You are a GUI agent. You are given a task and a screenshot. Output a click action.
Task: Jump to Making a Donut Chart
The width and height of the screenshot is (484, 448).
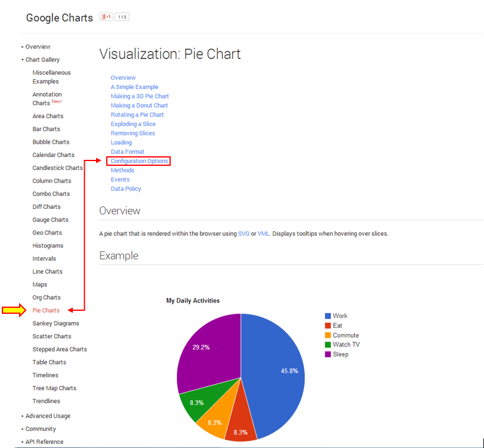pos(139,106)
